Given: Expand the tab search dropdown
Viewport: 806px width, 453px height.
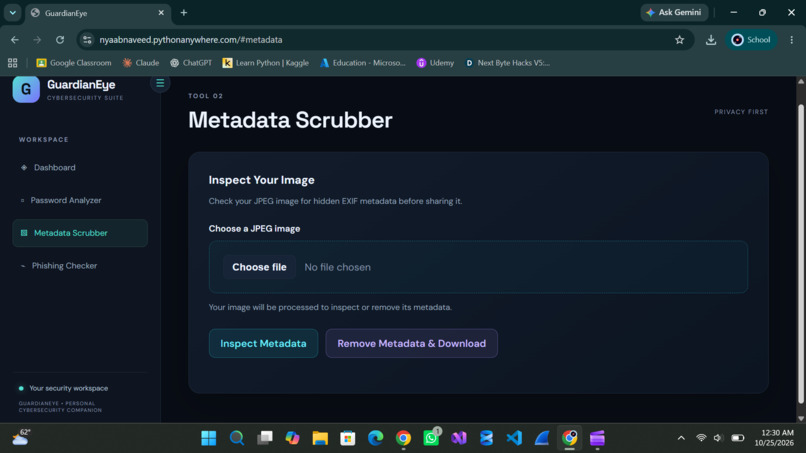Looking at the screenshot, I should pyautogui.click(x=12, y=12).
